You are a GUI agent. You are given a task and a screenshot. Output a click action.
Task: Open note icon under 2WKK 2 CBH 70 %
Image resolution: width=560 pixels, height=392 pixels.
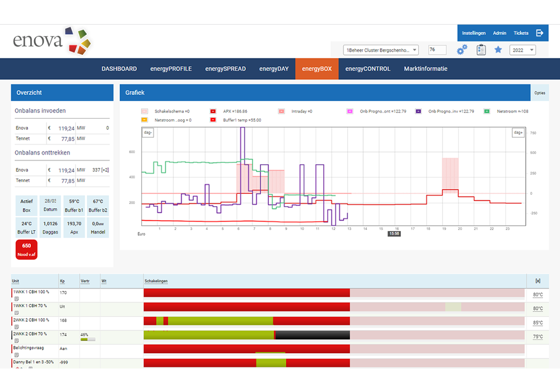click(17, 340)
